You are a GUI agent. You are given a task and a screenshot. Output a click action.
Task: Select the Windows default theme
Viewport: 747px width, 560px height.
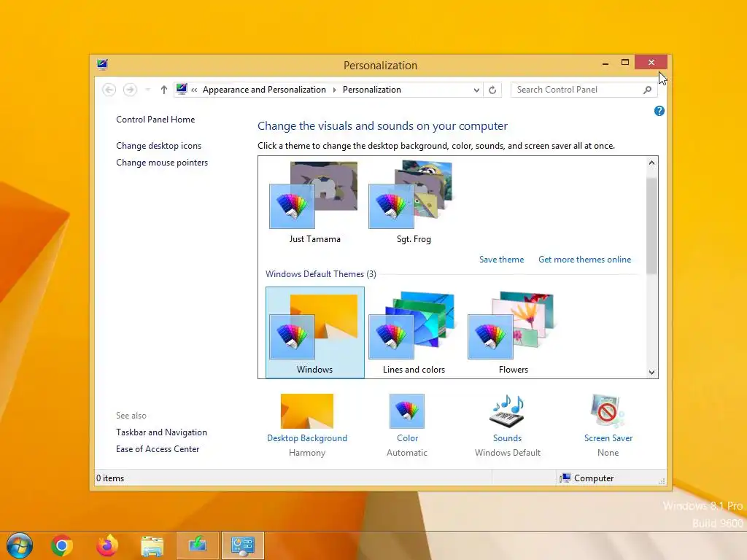(315, 332)
